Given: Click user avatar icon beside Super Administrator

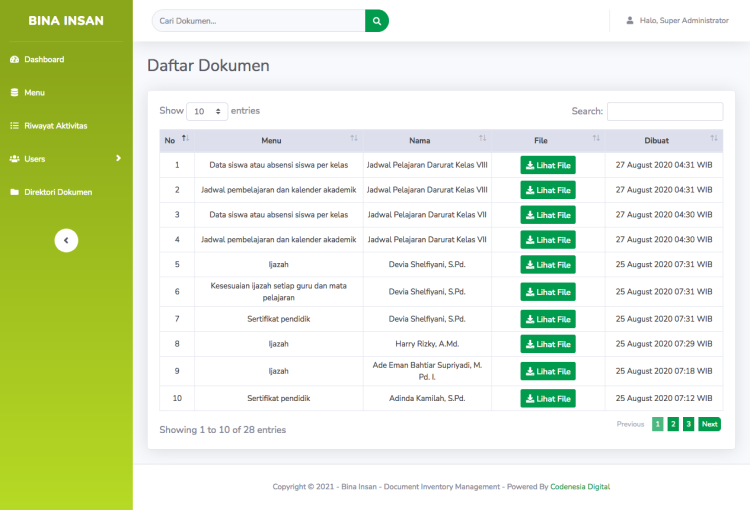Looking at the screenshot, I should [629, 20].
